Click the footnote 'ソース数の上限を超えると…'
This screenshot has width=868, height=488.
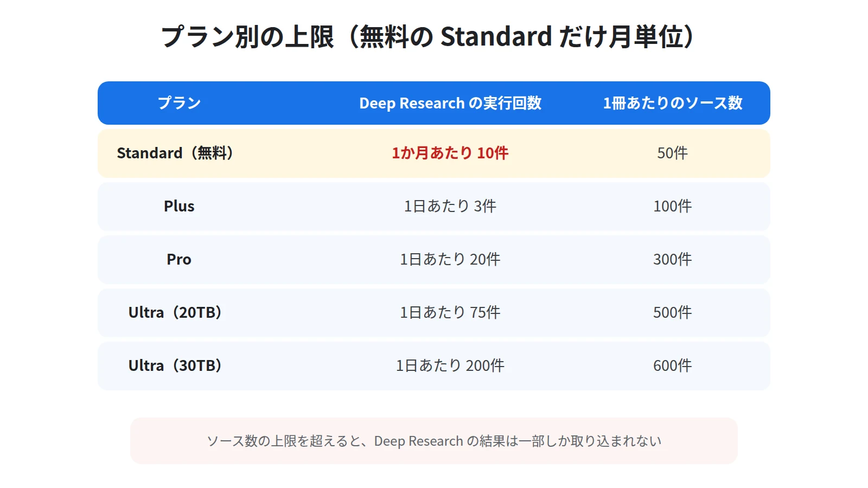[434, 441]
